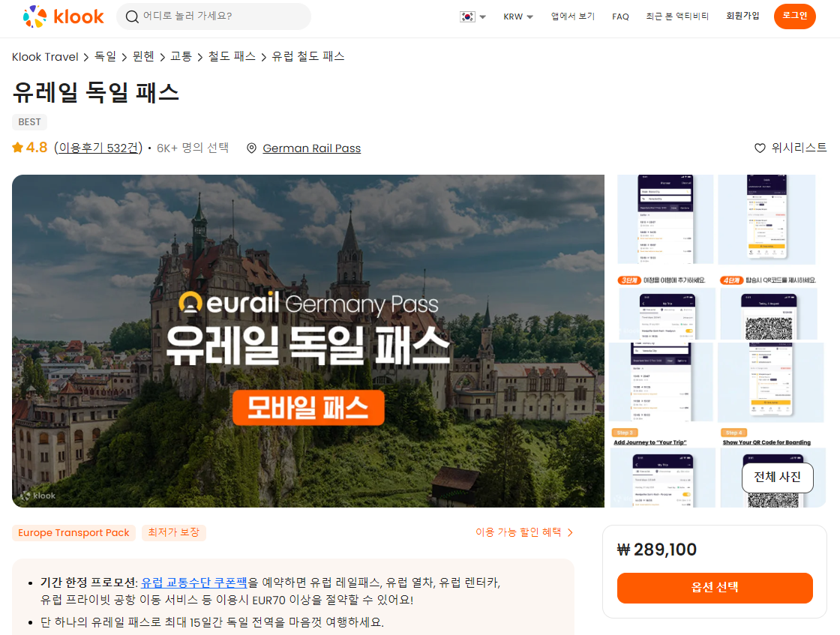The image size is (840, 635).
Task: Open the 'German Rail Pass' location link
Action: pyautogui.click(x=312, y=148)
